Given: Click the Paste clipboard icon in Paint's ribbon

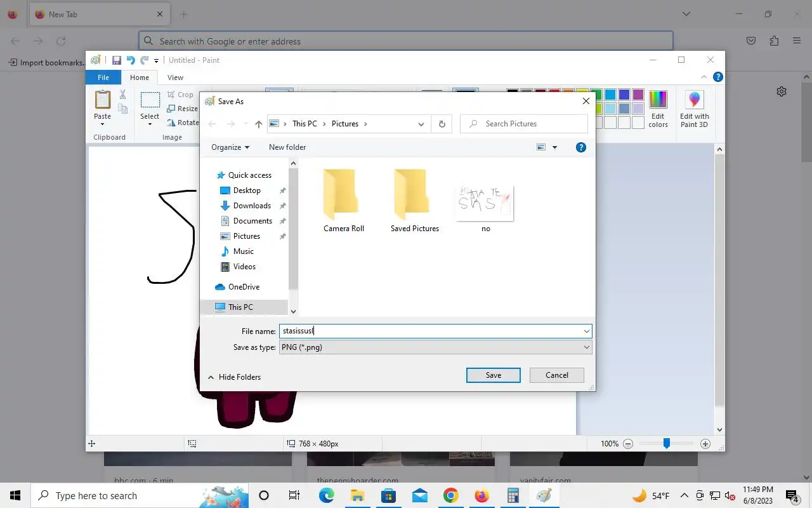Looking at the screenshot, I should coord(102,100).
